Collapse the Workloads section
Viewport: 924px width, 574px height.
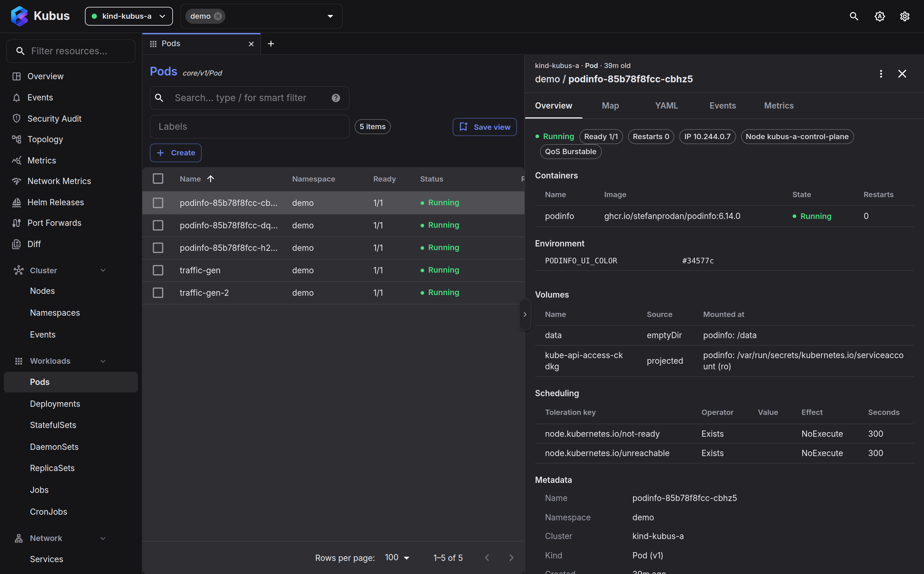[103, 361]
